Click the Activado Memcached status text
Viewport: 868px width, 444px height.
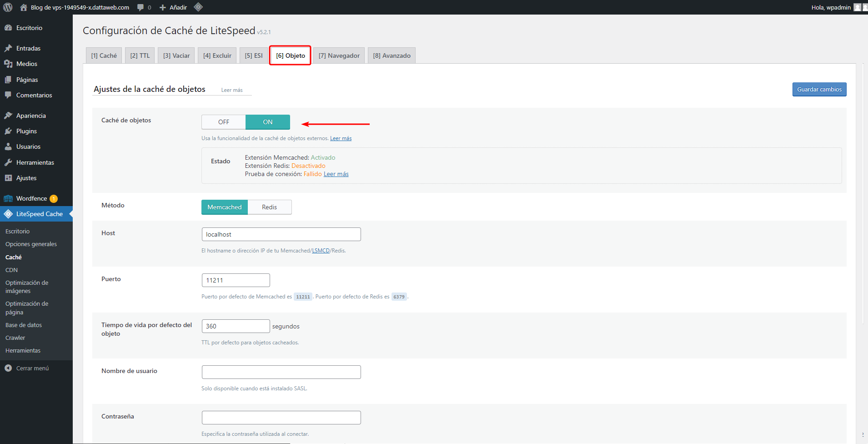pyautogui.click(x=323, y=157)
